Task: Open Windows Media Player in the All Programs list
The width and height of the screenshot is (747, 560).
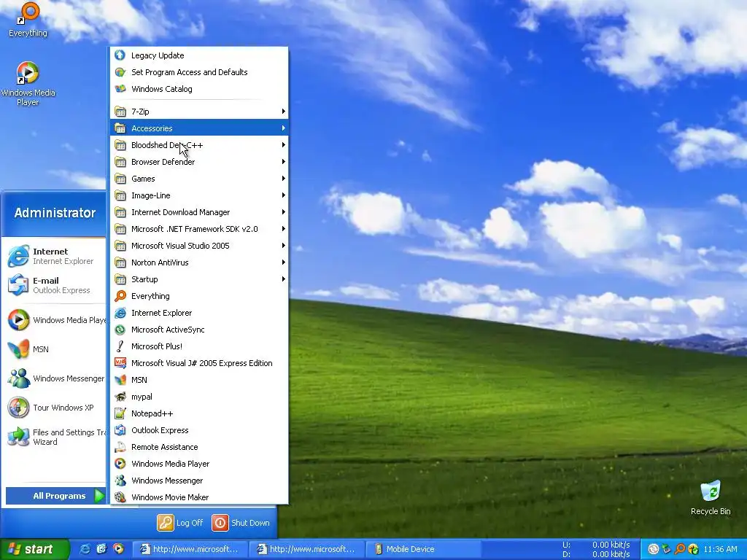Action: (199, 464)
